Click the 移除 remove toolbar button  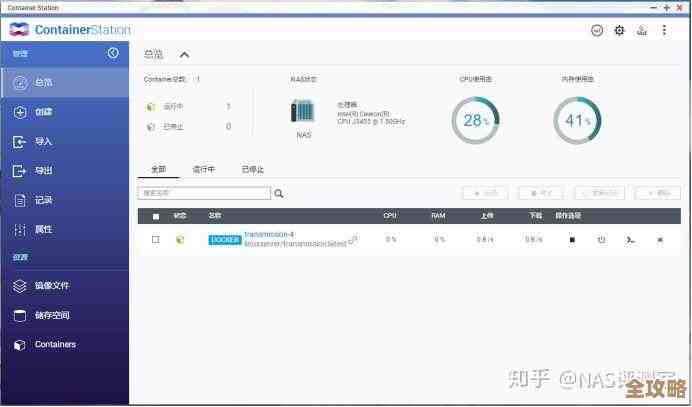658,193
